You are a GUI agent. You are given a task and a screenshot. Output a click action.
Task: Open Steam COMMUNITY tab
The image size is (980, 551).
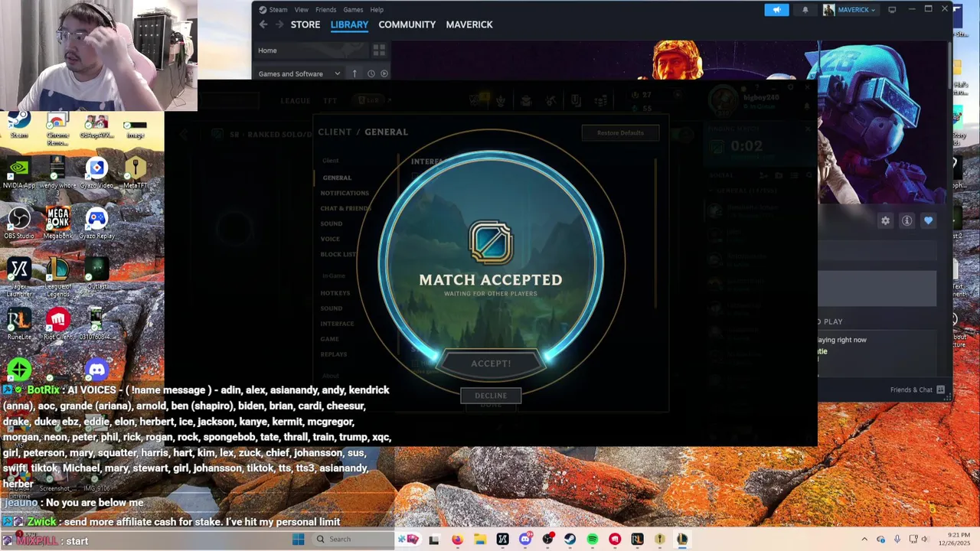click(407, 24)
